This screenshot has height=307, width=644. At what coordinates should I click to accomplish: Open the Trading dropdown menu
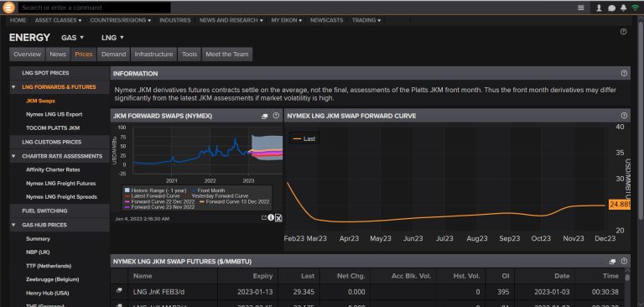(366, 20)
